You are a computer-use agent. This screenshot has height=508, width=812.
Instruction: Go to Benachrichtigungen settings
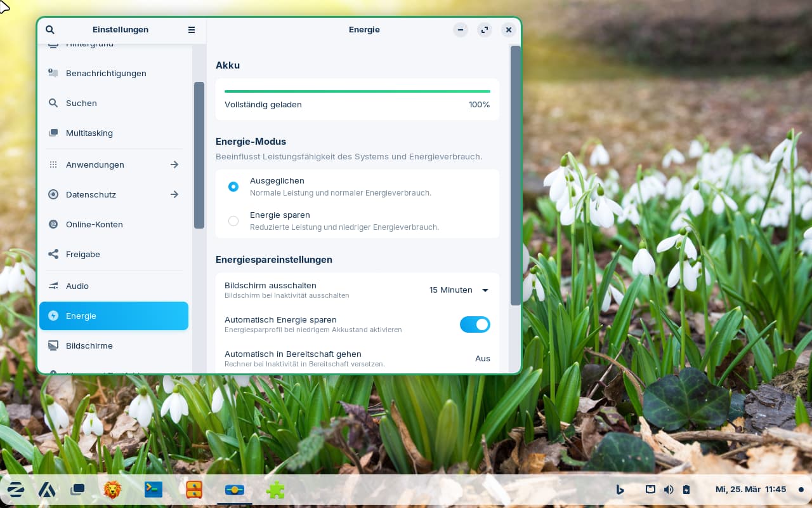tap(106, 74)
